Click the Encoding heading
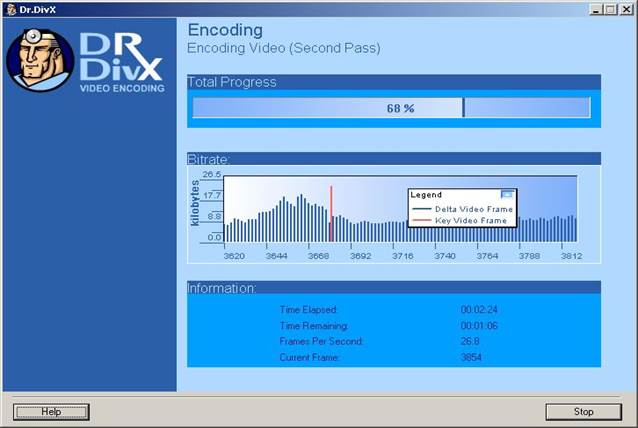 coord(225,30)
